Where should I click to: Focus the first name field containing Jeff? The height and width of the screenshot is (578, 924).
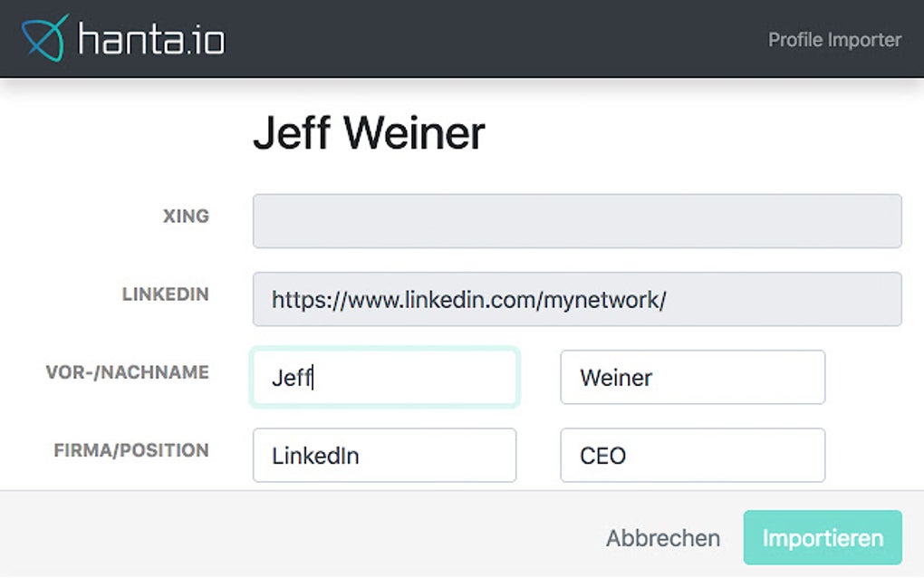tap(385, 377)
